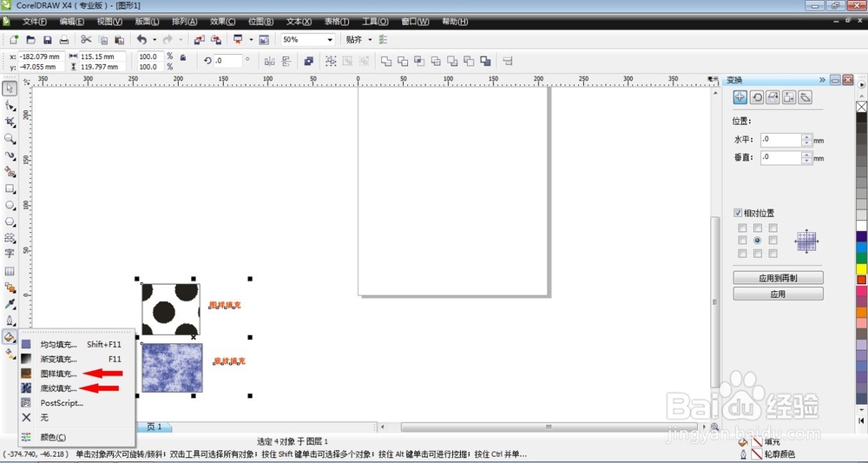This screenshot has height=463, width=868.
Task: Click the Import icon in the standard toolbar
Action: pyautogui.click(x=200, y=39)
